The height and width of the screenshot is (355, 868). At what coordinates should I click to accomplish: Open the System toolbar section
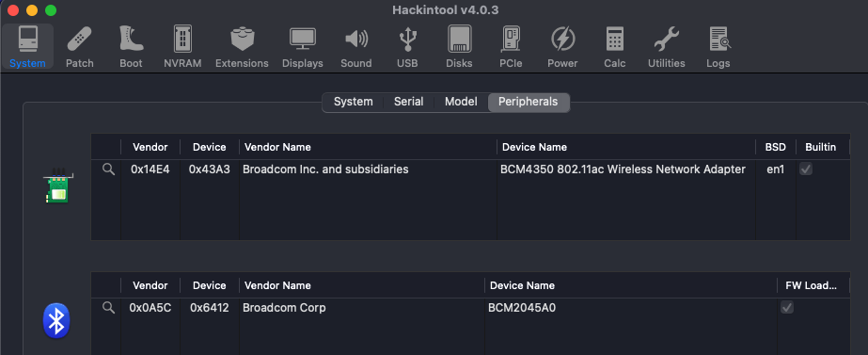point(27,46)
